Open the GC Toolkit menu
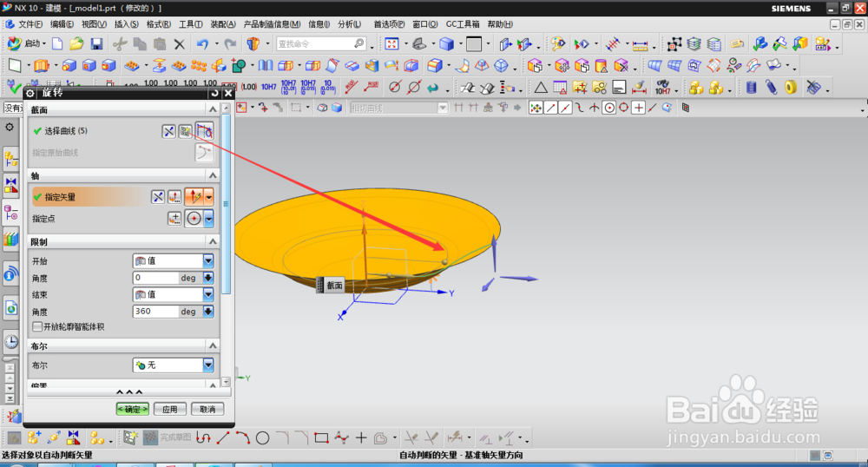 [x=463, y=24]
